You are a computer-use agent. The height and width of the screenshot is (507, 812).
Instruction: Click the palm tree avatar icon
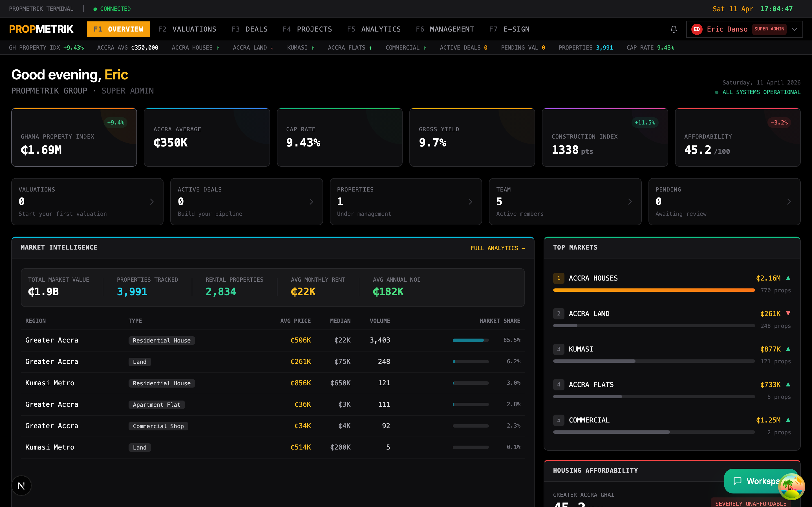791,486
